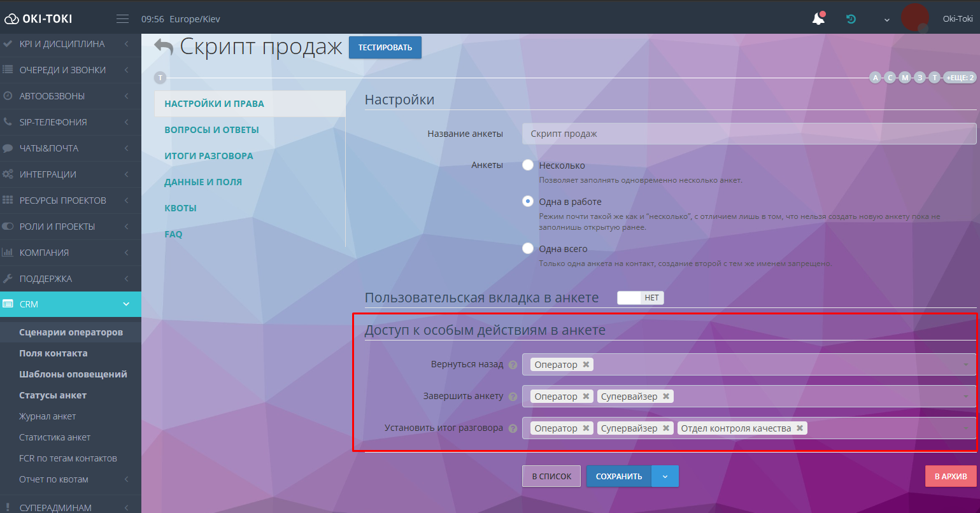Remove Отдел контроля качества tag
980x513 pixels.
[x=800, y=428]
